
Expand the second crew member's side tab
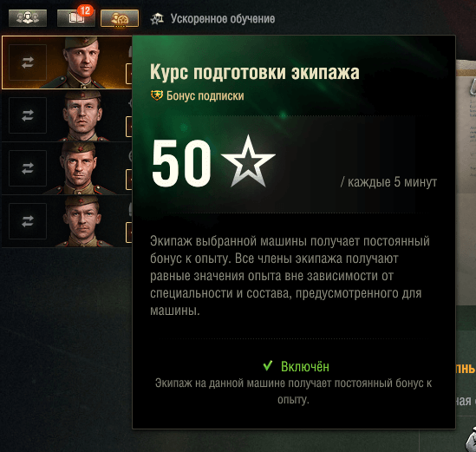(x=129, y=127)
